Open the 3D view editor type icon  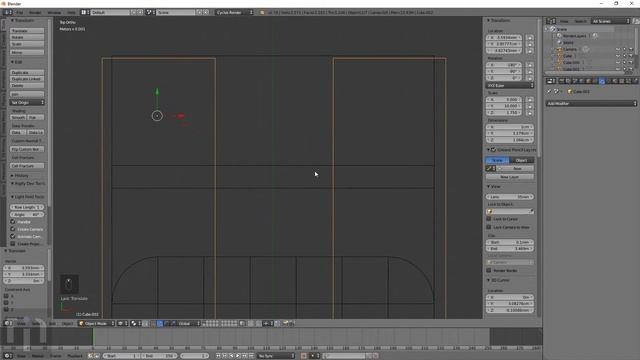(x=7, y=324)
